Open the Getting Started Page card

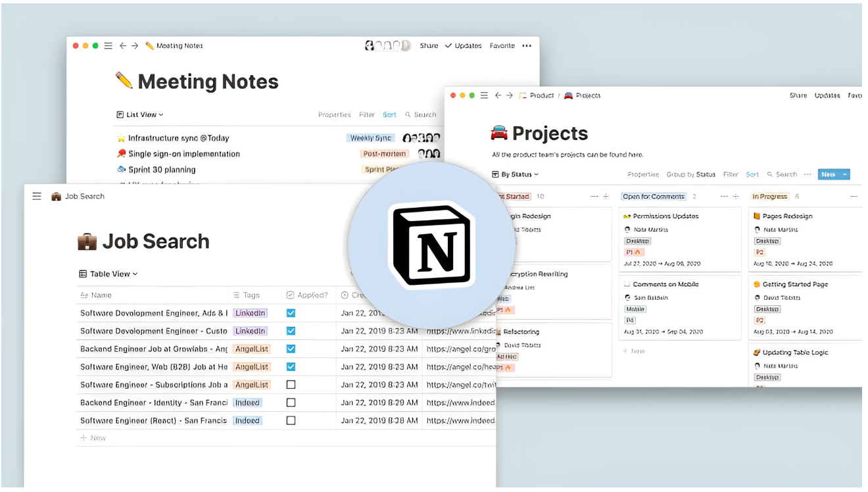pyautogui.click(x=806, y=308)
